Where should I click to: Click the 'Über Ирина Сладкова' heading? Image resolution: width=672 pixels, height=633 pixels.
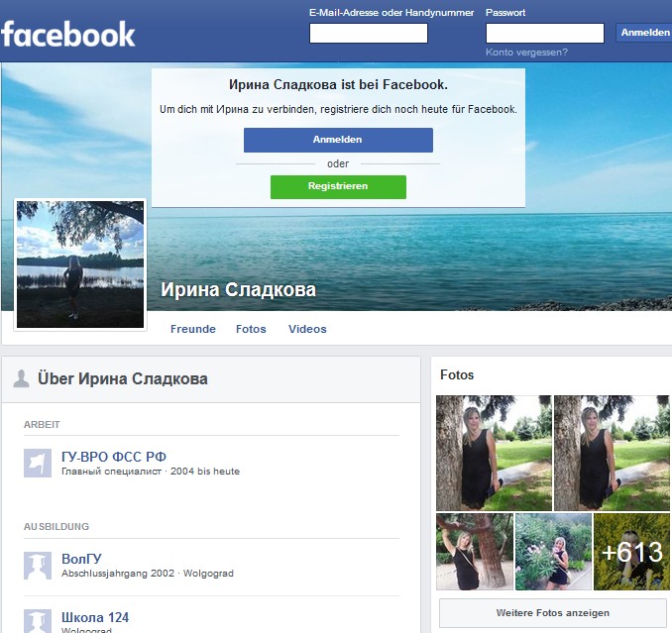(x=123, y=378)
